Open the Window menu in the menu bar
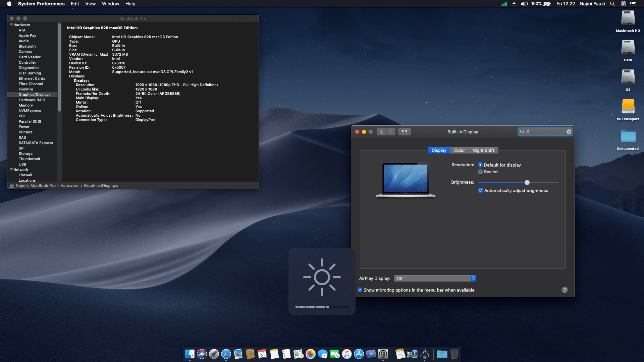 click(x=110, y=4)
